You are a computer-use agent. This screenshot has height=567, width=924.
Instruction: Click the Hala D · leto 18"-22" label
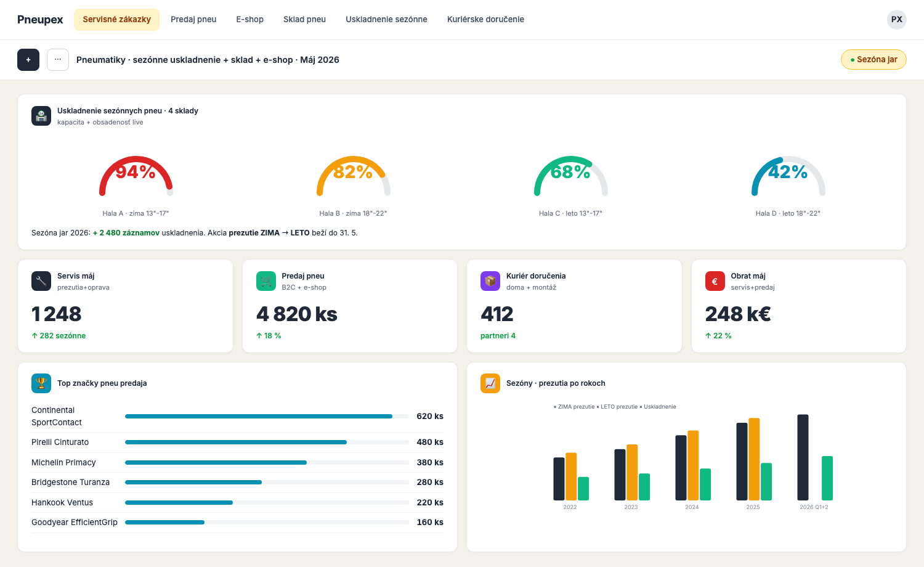tap(788, 213)
